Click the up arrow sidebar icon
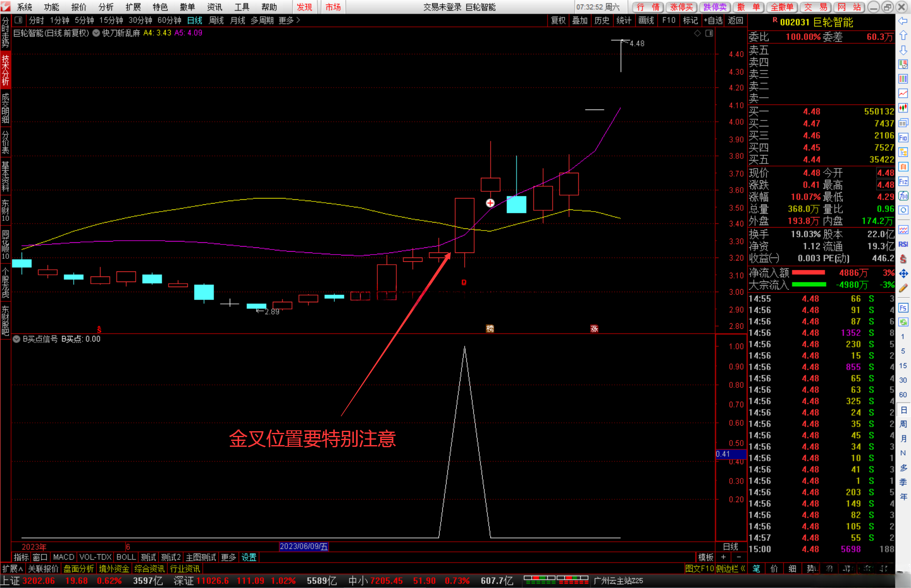Image resolution: width=911 pixels, height=588 pixels. pyautogui.click(x=903, y=35)
